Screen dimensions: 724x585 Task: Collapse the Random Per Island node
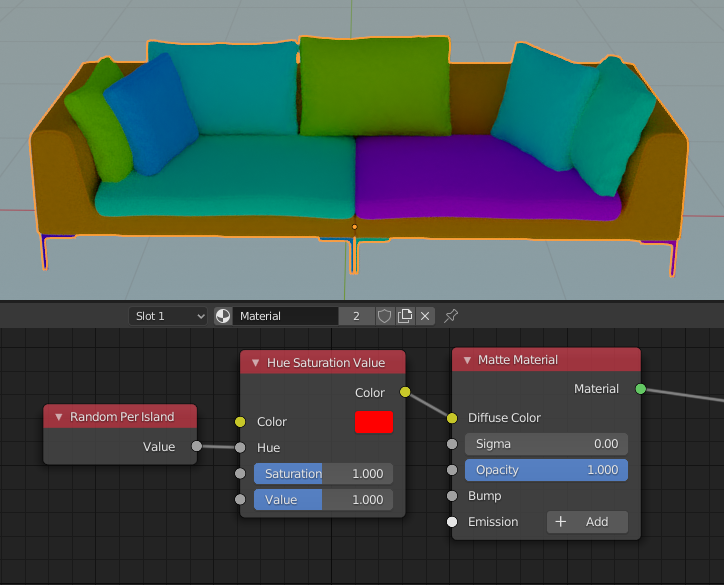click(59, 417)
